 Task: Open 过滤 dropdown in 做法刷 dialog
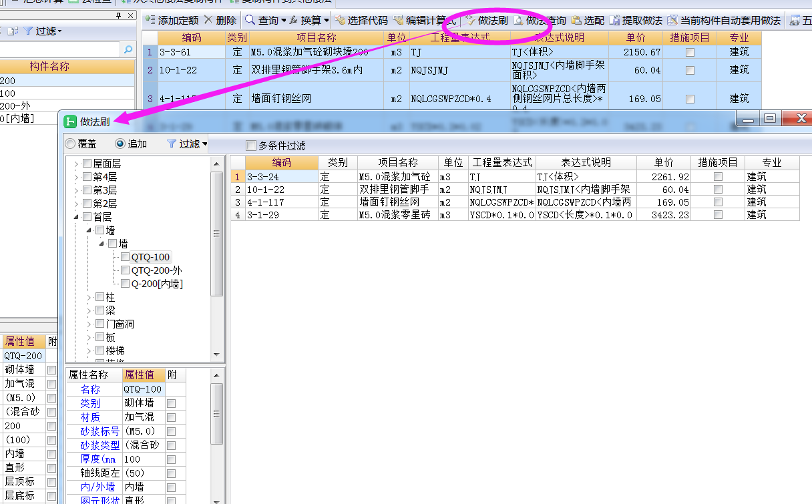186,144
